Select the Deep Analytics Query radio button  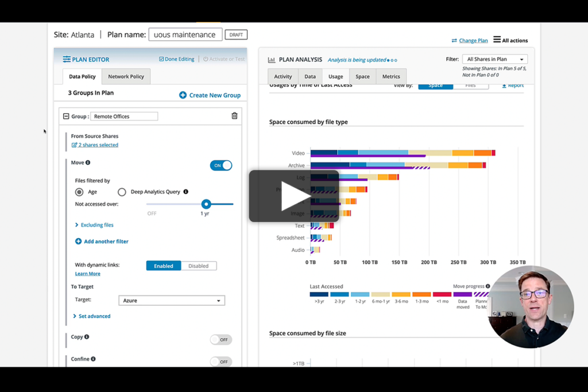pos(121,192)
